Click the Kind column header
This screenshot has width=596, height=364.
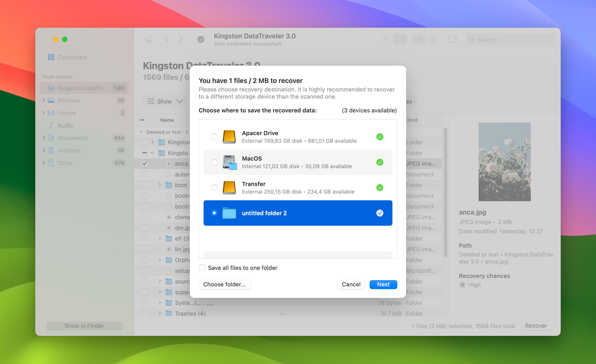[412, 120]
